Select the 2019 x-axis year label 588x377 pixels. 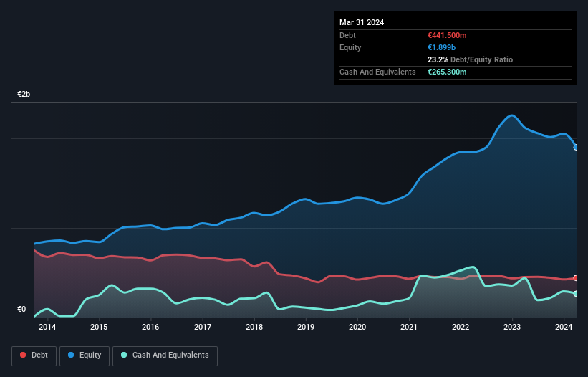coord(306,327)
